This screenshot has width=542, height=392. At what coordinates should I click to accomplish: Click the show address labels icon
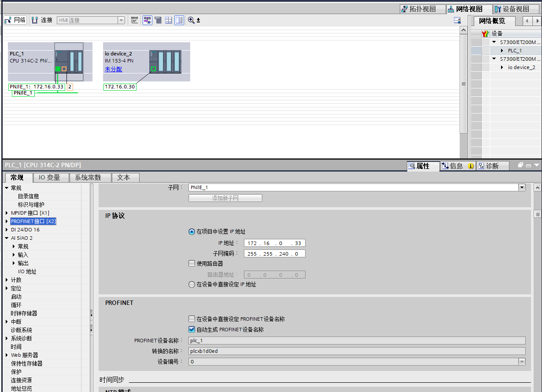pos(147,20)
